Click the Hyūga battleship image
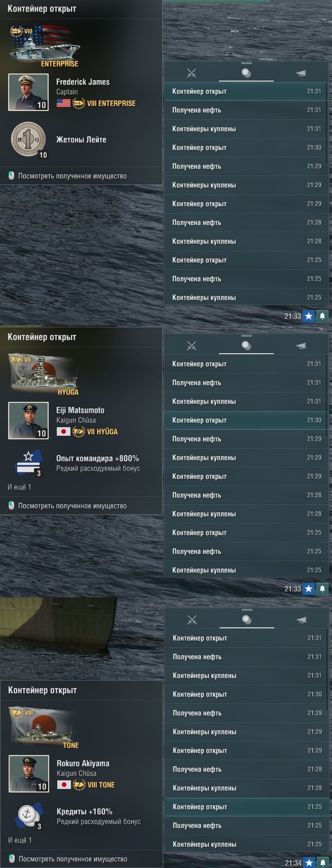This screenshot has width=332, height=868. (x=44, y=374)
